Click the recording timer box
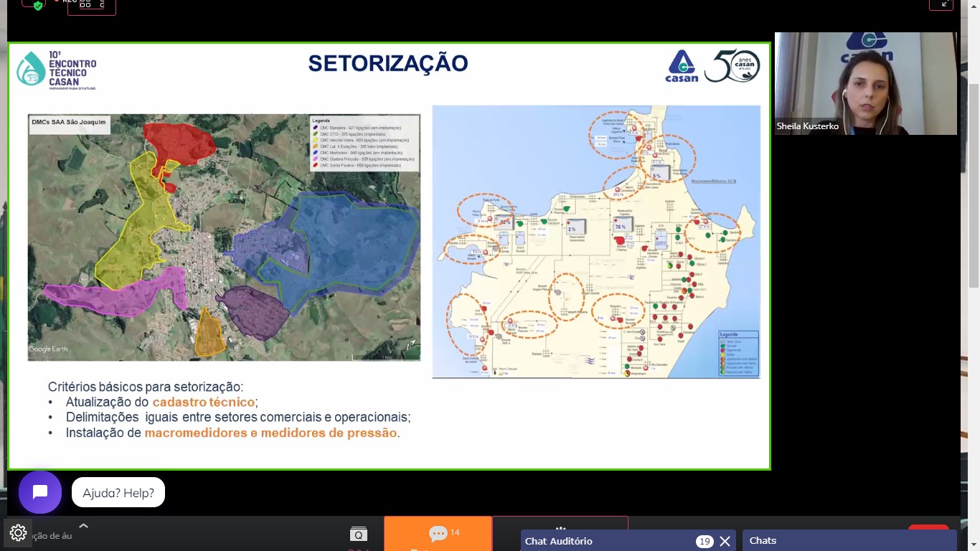 (x=92, y=6)
